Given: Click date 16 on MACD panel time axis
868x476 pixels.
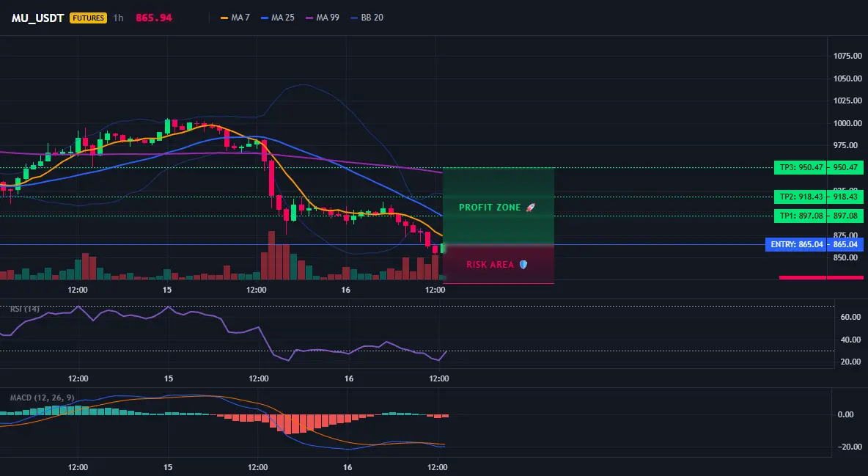Looking at the screenshot, I should [347, 467].
